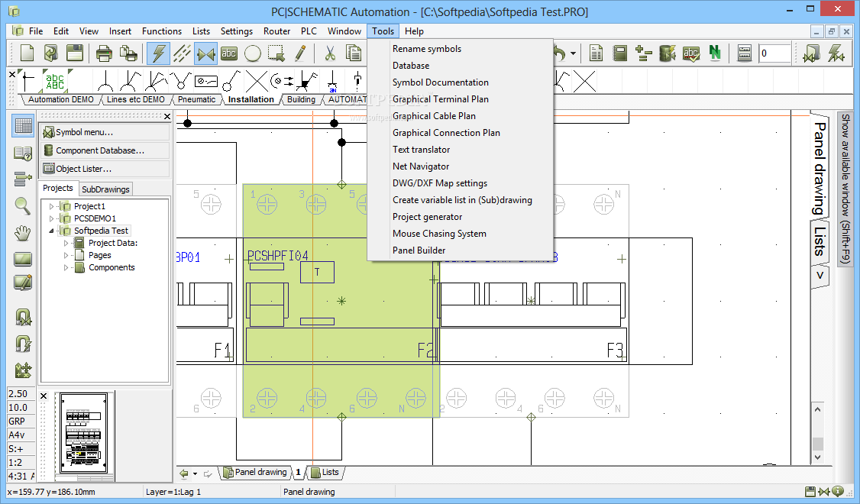Click the numeric input field showing 0

[774, 53]
